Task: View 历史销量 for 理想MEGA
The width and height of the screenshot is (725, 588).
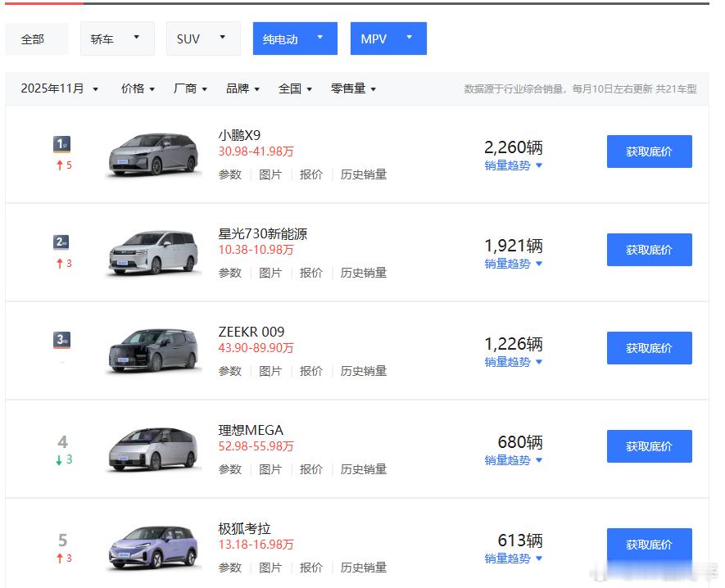Action: [x=364, y=469]
